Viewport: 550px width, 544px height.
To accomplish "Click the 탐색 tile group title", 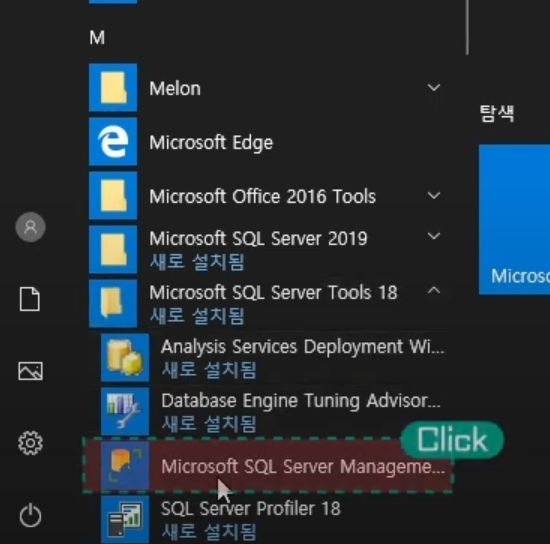I will 497,114.
